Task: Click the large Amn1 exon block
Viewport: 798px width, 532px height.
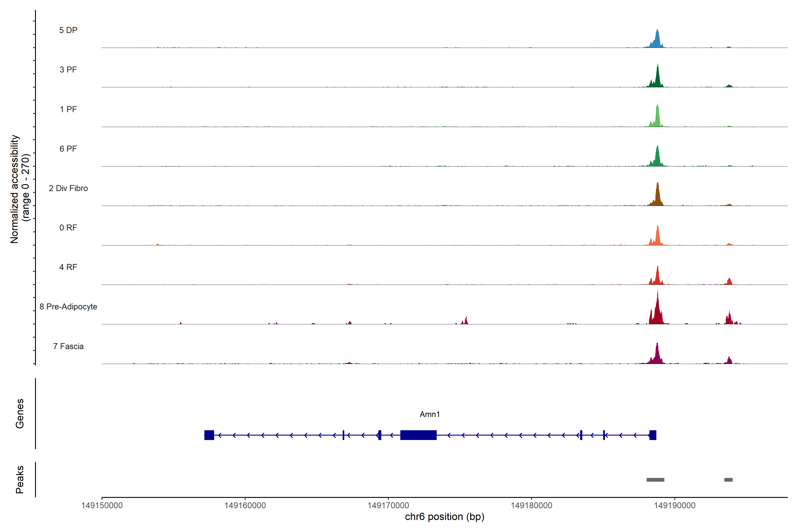Action: tap(418, 435)
